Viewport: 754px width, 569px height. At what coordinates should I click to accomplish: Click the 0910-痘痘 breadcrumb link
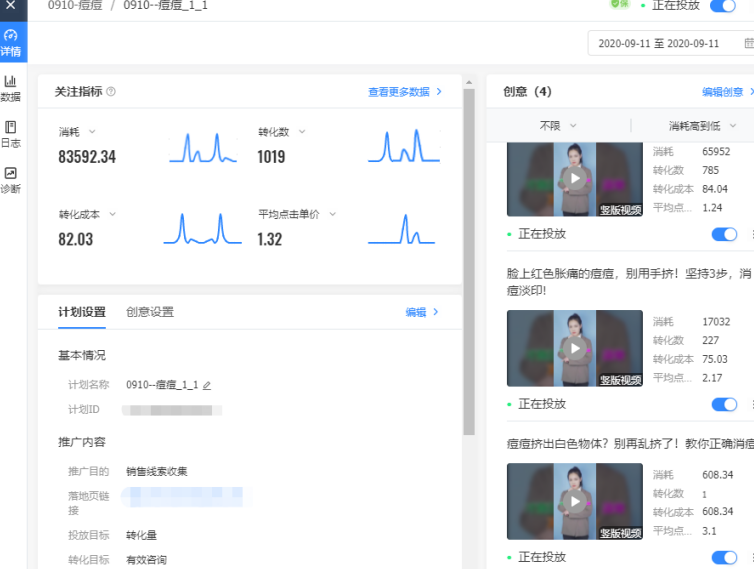click(75, 5)
